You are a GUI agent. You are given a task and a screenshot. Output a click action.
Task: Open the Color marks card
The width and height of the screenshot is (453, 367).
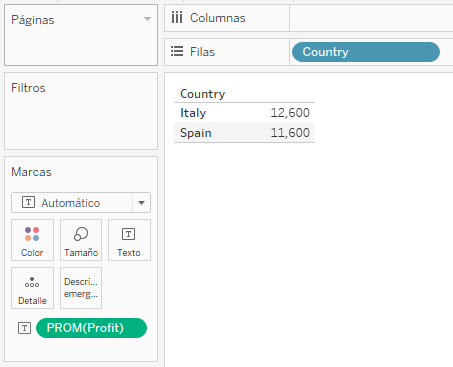tap(32, 240)
